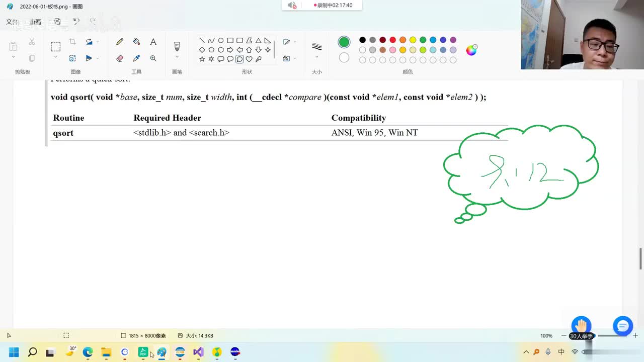
Task: Choose the rectangular Selection tool
Action: [55, 47]
